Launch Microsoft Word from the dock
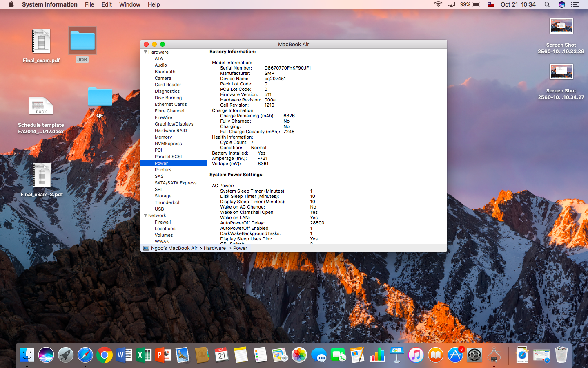Screen dimensions: 588x368 point(124,355)
